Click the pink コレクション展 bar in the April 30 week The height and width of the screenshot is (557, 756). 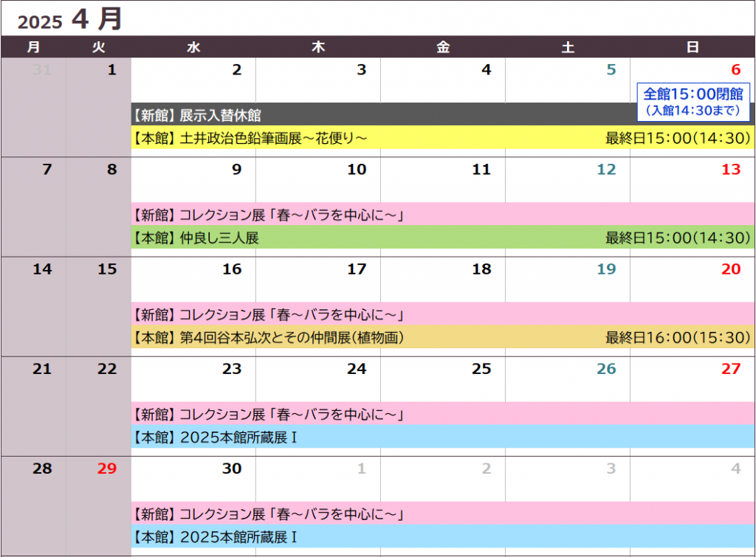(443, 514)
